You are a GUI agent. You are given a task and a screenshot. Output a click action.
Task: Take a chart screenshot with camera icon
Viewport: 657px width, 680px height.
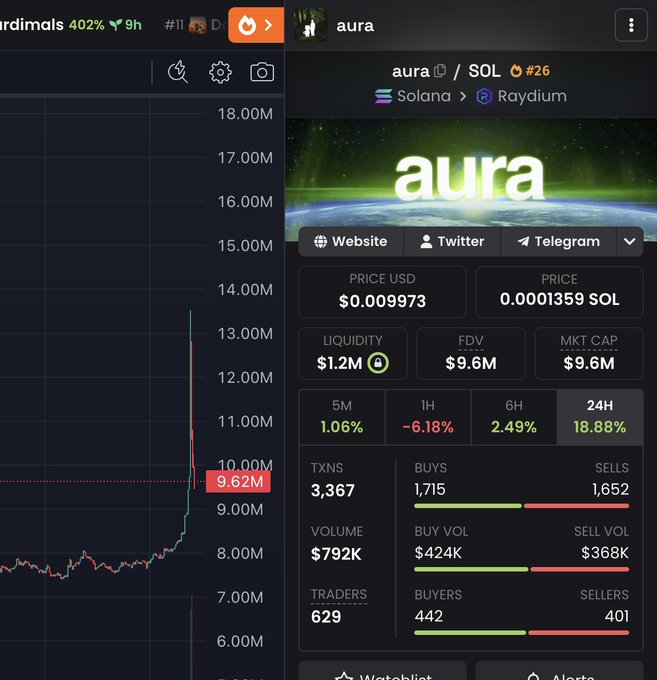click(262, 72)
